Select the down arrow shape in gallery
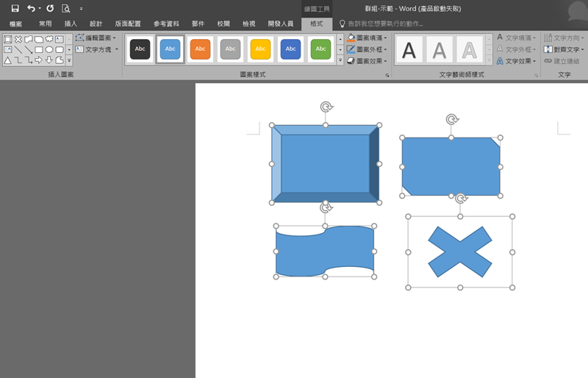Image resolution: width=588 pixels, height=378 pixels. click(x=49, y=60)
